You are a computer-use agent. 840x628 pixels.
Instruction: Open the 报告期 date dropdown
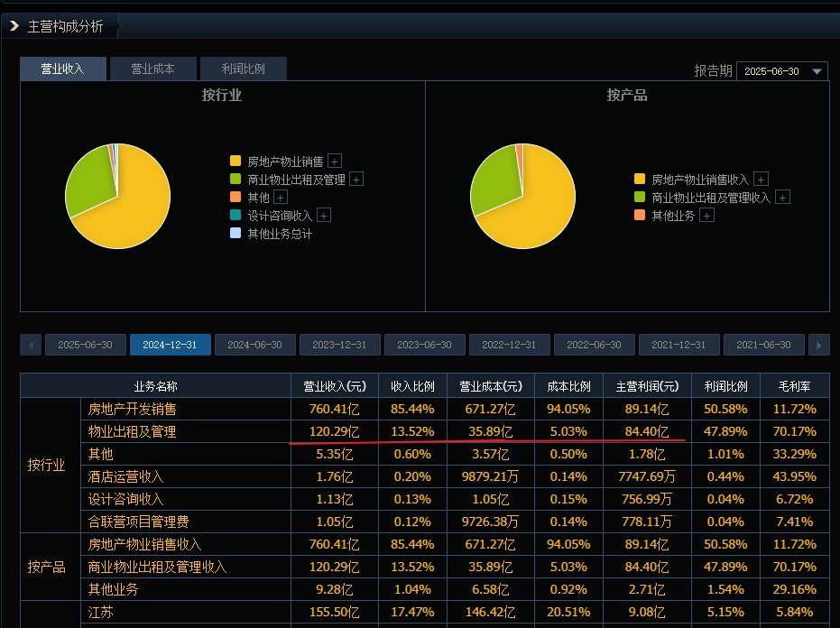pos(782,71)
